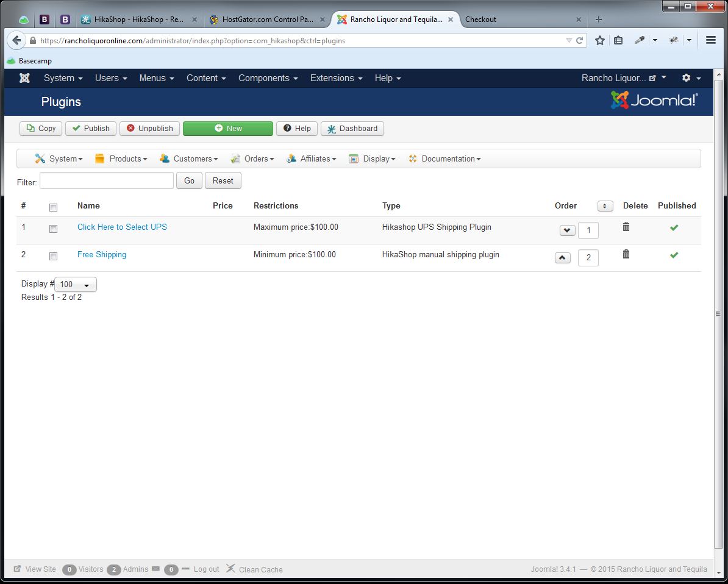Unpublish the Free Shipping plugin via green check
The image size is (728, 584).
tap(674, 255)
